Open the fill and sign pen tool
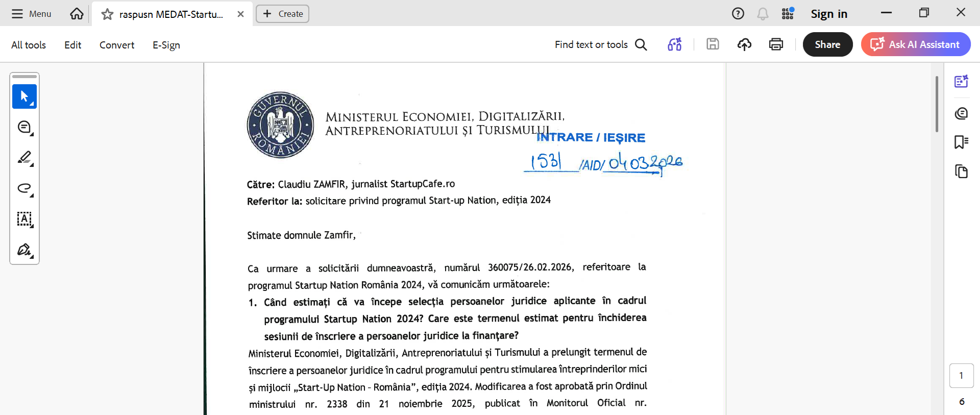The height and width of the screenshot is (415, 980). (x=24, y=250)
